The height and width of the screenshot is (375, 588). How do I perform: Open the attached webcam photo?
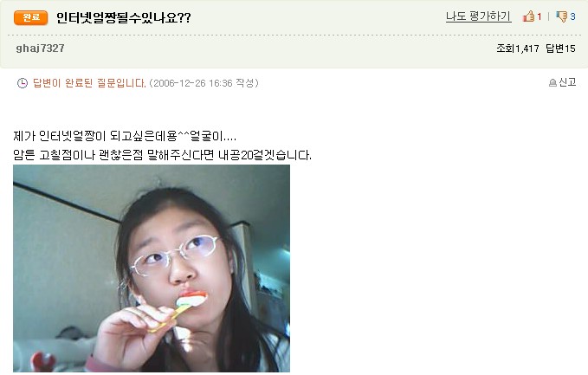tap(152, 268)
